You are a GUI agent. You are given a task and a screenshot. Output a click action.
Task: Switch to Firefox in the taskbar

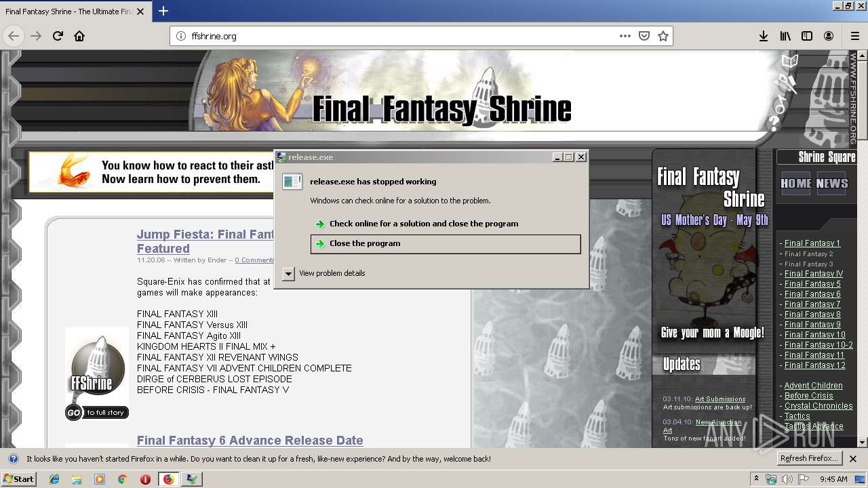(168, 479)
